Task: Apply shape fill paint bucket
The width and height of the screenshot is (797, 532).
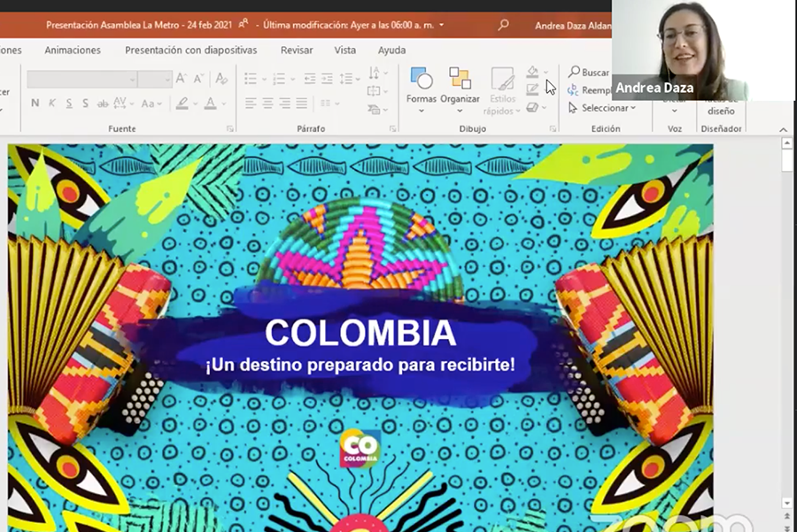Action: click(x=532, y=73)
